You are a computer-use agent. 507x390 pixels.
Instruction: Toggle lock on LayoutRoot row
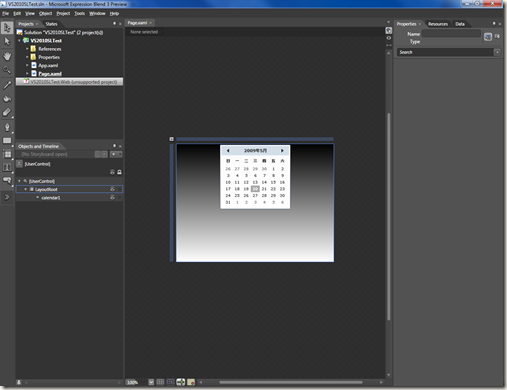[119, 189]
